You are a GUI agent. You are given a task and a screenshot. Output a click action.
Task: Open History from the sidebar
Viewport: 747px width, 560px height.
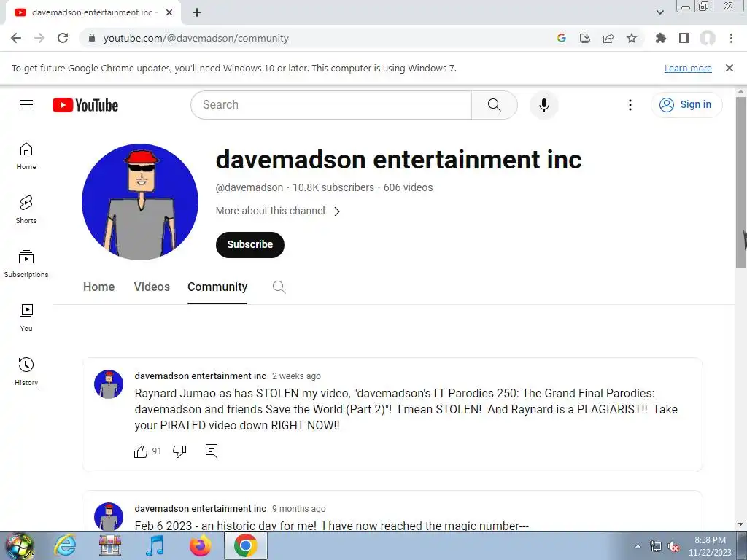26,371
